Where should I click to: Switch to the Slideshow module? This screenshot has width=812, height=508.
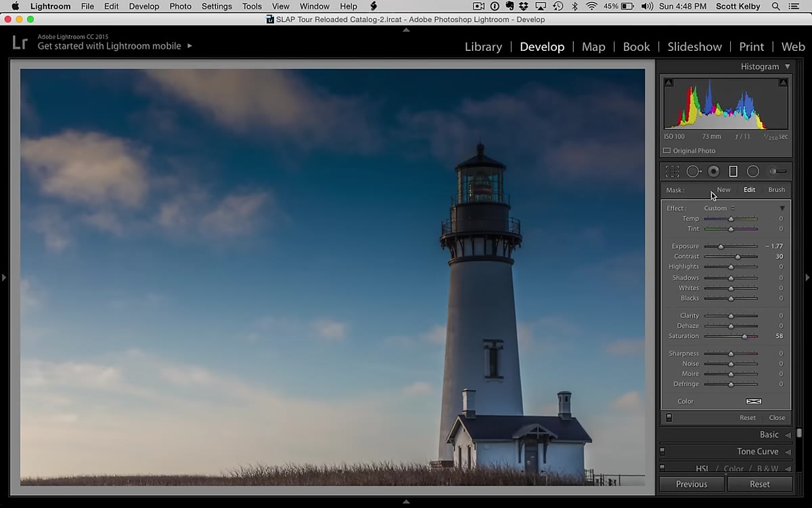pos(694,47)
